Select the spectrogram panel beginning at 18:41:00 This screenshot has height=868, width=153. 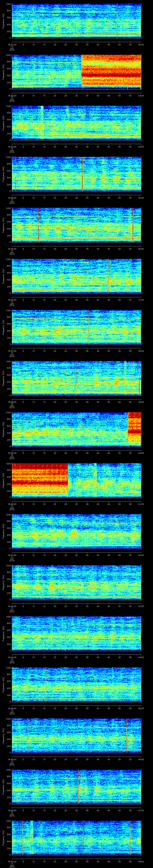[x=76, y=531]
